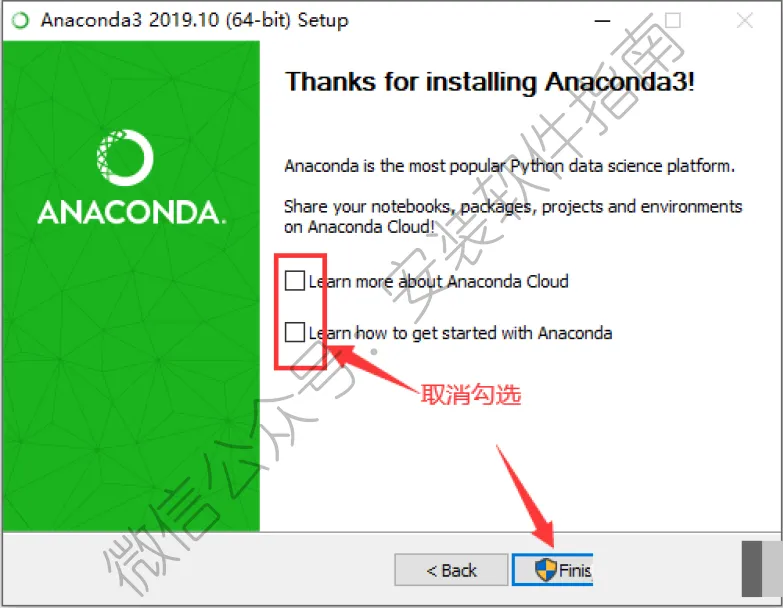Viewport: 783px width, 608px height.
Task: Click Finish to complete the setup
Action: pos(553,570)
